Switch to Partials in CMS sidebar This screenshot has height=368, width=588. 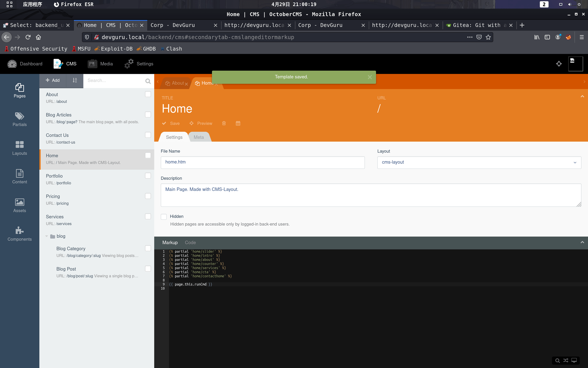[x=19, y=119]
